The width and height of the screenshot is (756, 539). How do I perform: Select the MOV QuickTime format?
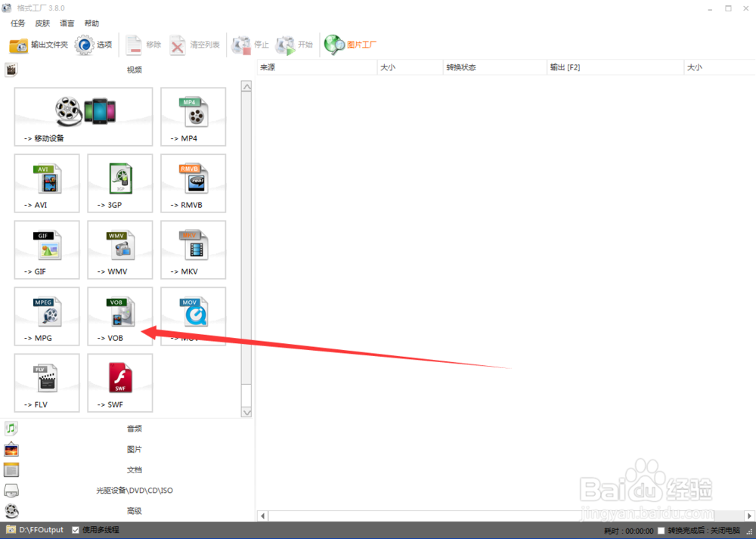[x=194, y=316]
